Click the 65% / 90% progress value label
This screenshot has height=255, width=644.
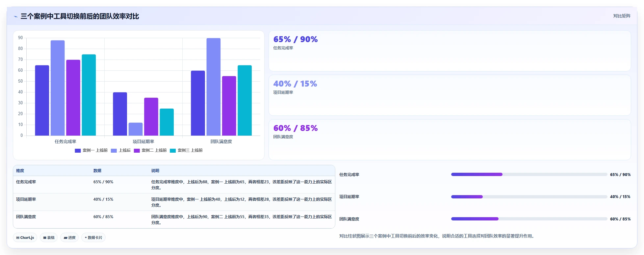coord(620,175)
